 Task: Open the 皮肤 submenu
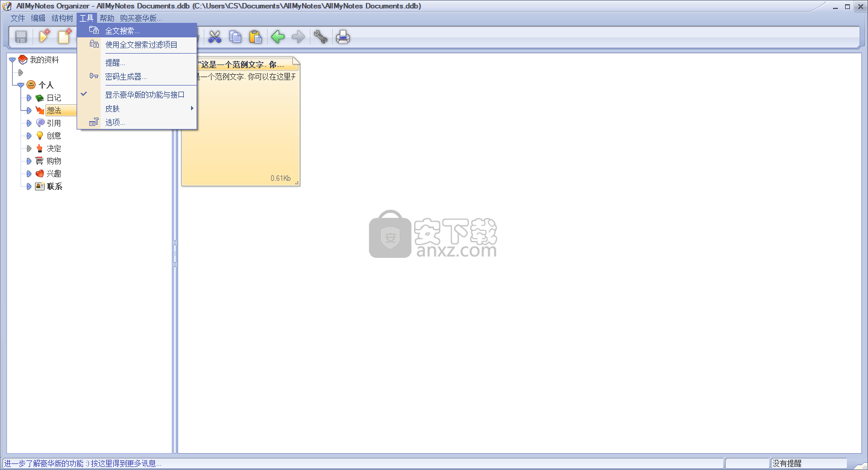pyautogui.click(x=137, y=108)
